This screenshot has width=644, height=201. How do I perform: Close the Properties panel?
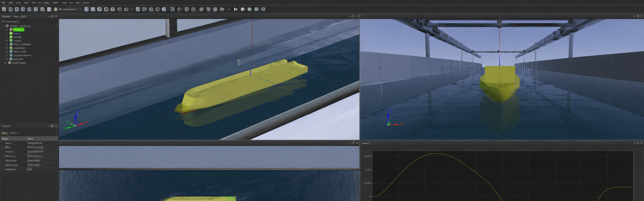click(x=56, y=126)
